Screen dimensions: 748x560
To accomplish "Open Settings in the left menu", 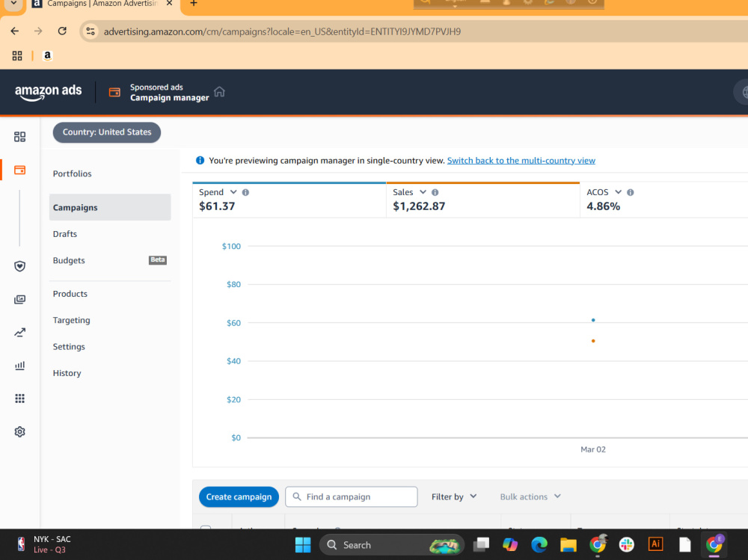I will [69, 347].
